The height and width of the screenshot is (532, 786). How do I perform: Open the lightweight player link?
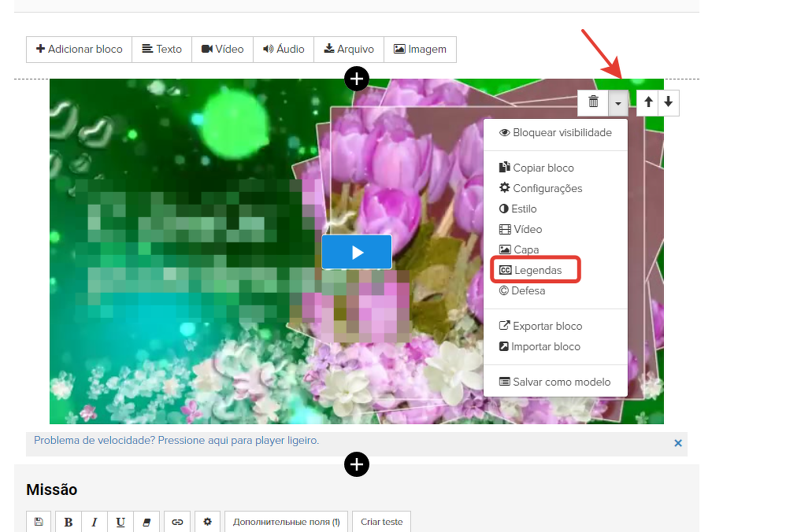(176, 441)
